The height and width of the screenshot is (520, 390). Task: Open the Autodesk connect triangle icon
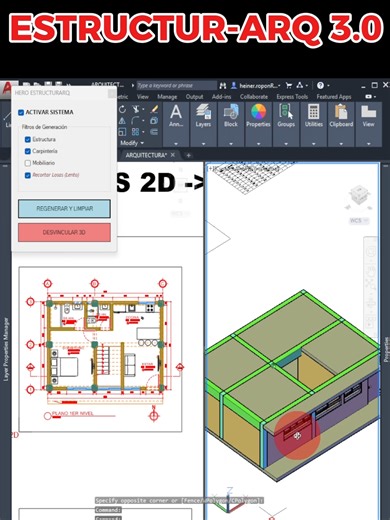coord(301,86)
